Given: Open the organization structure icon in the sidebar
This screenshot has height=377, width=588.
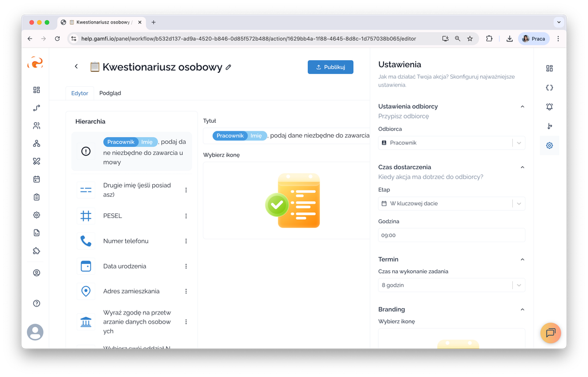Looking at the screenshot, I should [37, 143].
